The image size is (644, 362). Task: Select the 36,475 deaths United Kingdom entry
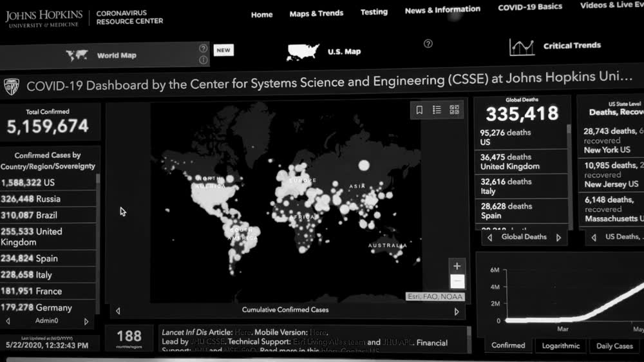tap(521, 162)
